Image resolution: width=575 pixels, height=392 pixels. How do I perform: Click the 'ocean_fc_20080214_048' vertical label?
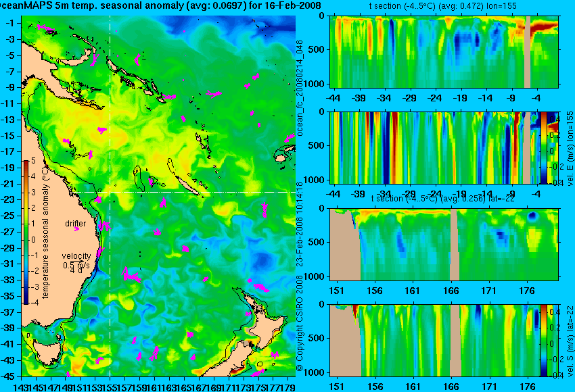[x=300, y=88]
